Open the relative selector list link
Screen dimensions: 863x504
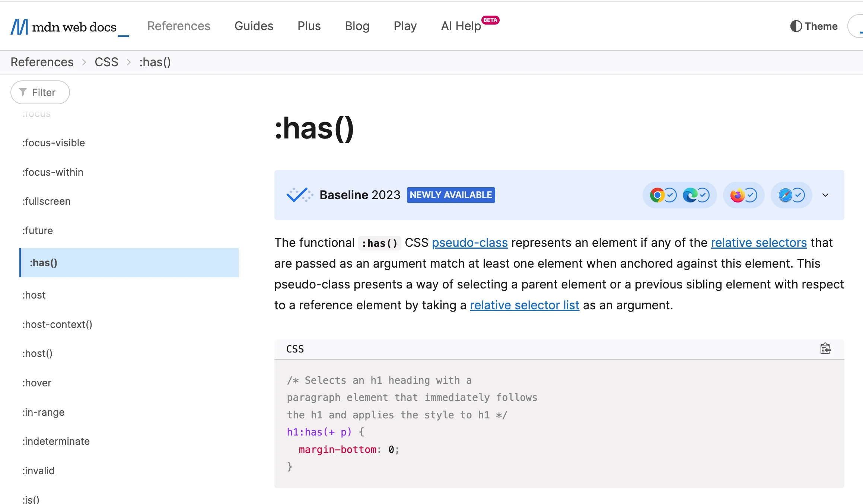point(524,305)
